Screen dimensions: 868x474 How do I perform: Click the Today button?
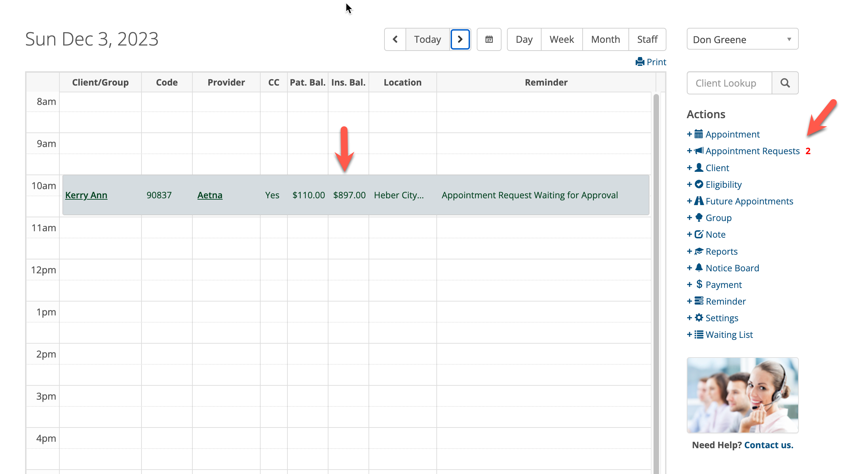427,39
